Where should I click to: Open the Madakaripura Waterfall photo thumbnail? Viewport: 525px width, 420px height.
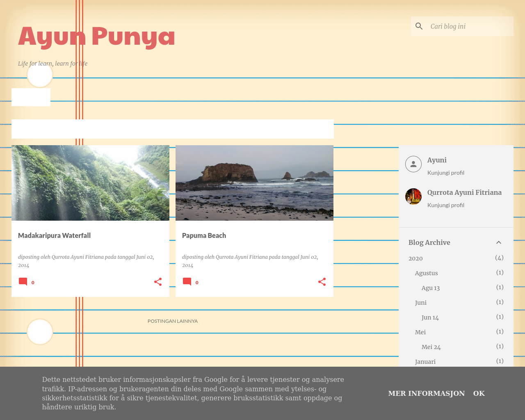[90, 183]
